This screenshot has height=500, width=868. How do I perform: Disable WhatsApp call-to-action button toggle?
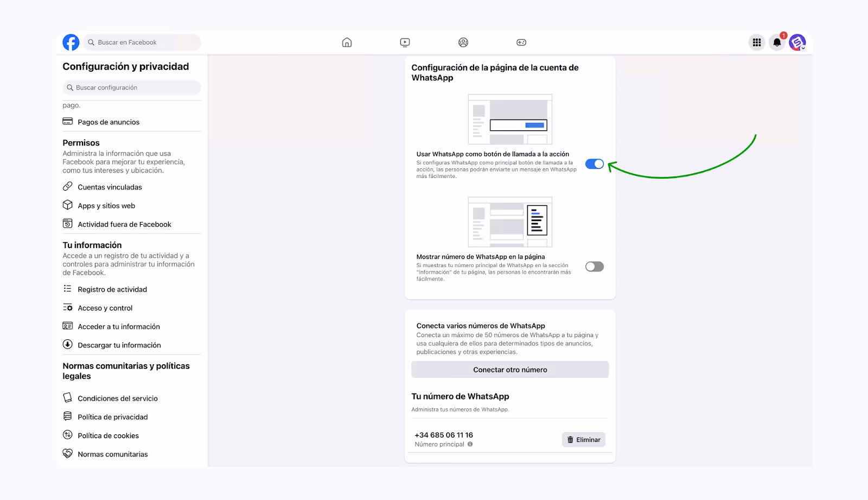pyautogui.click(x=595, y=164)
